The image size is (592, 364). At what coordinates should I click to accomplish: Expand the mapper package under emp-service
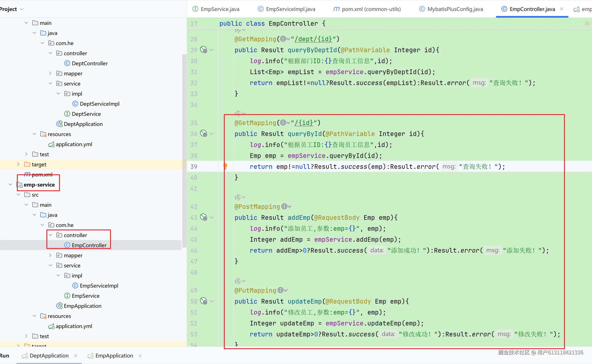[x=50, y=255]
